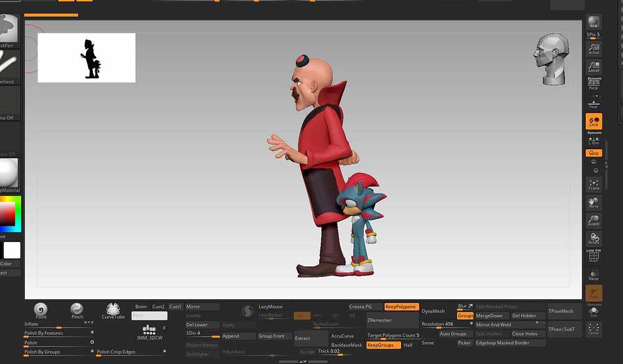Viewport: 623px width, 364px height.
Task: Toggle the KeepGroups option
Action: pos(383,345)
